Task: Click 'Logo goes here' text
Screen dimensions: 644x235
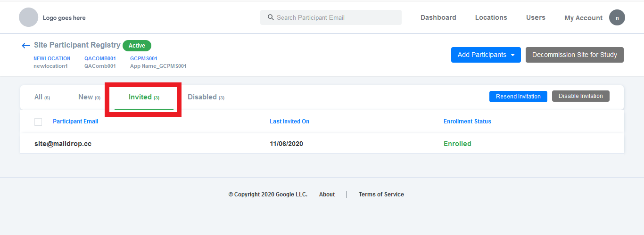Action: point(64,18)
